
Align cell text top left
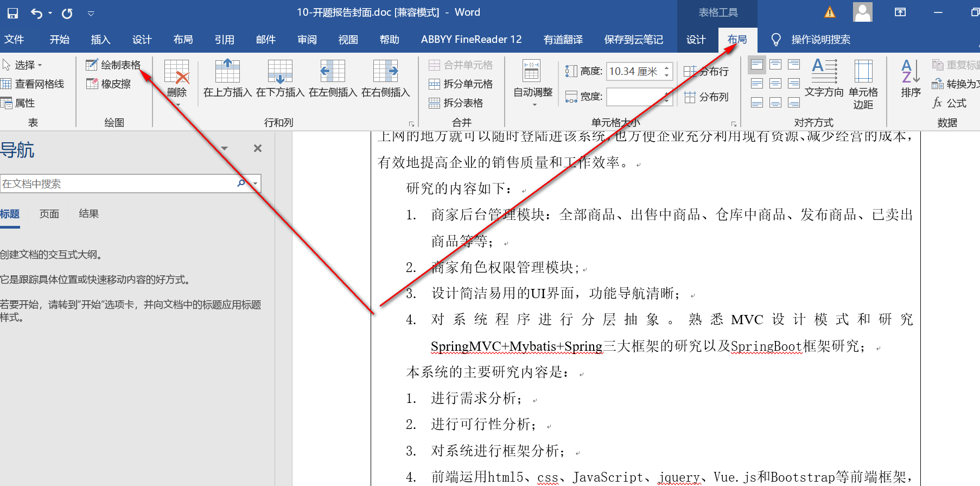coord(757,65)
